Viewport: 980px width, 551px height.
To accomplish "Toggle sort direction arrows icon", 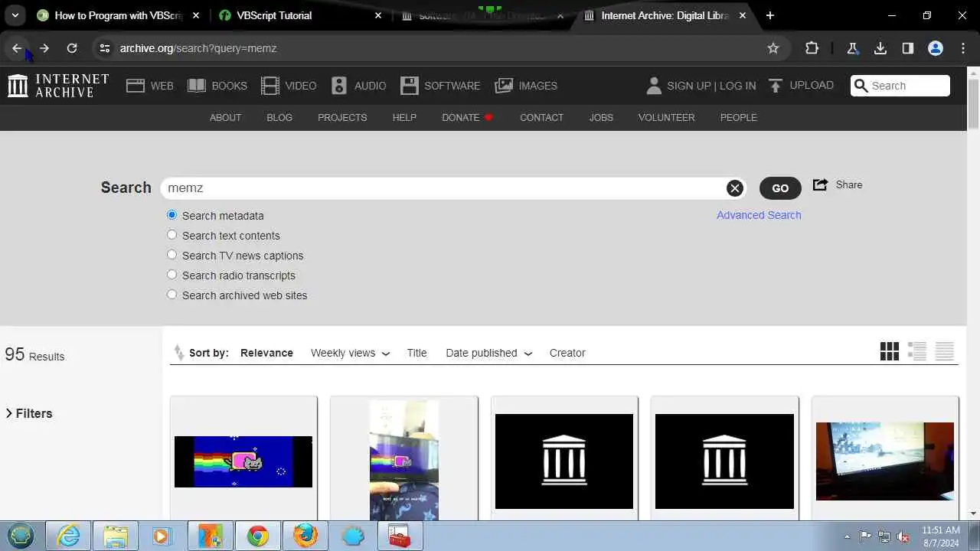I will pyautogui.click(x=178, y=353).
